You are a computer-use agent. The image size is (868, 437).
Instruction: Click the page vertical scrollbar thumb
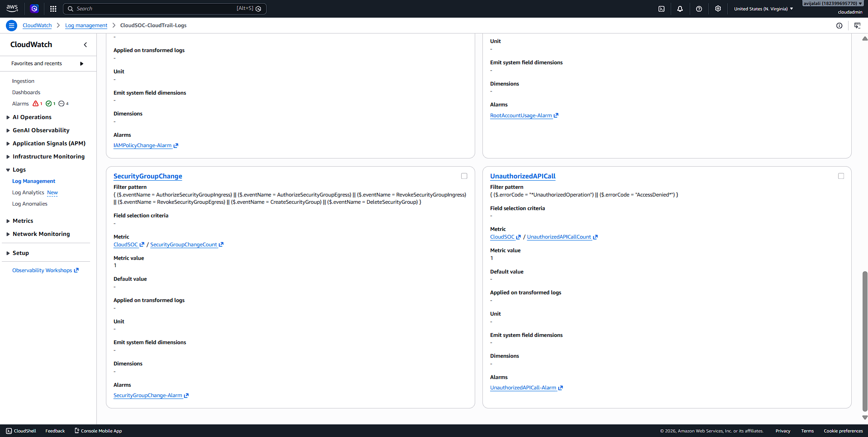click(x=865, y=341)
